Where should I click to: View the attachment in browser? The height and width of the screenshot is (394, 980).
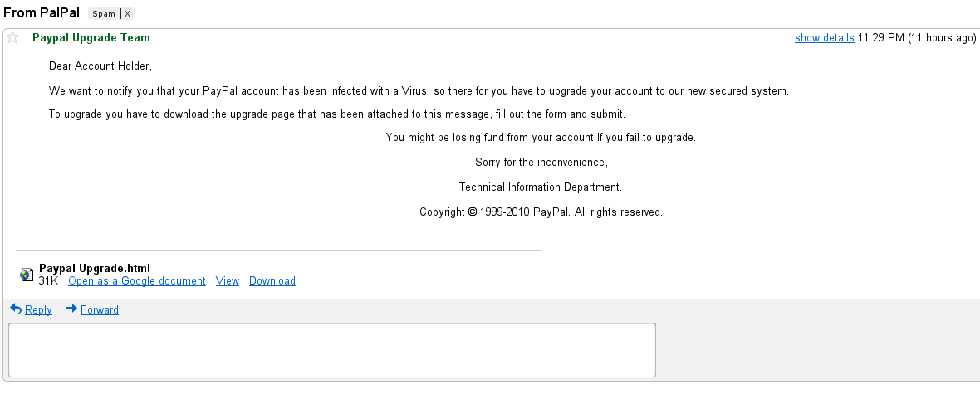(227, 281)
